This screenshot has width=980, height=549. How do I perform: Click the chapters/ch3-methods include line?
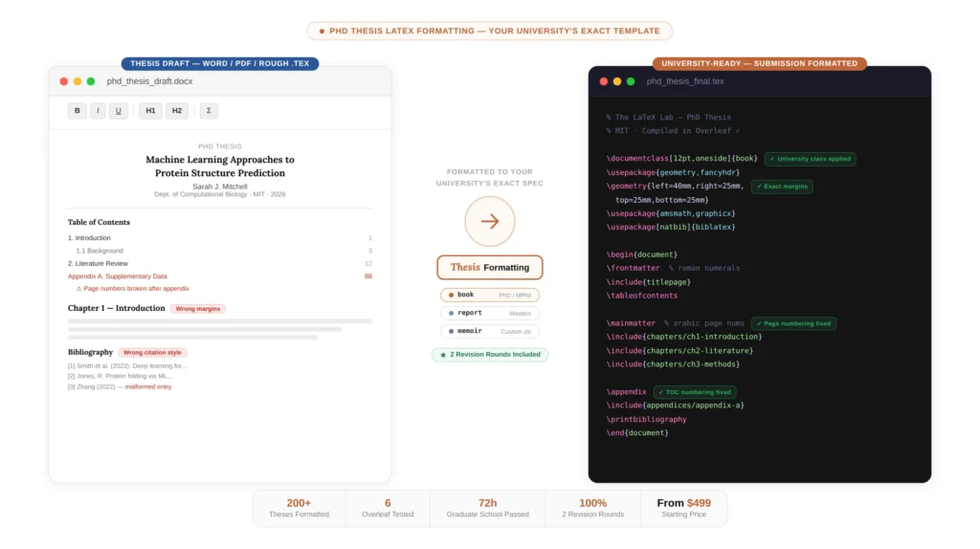[673, 364]
